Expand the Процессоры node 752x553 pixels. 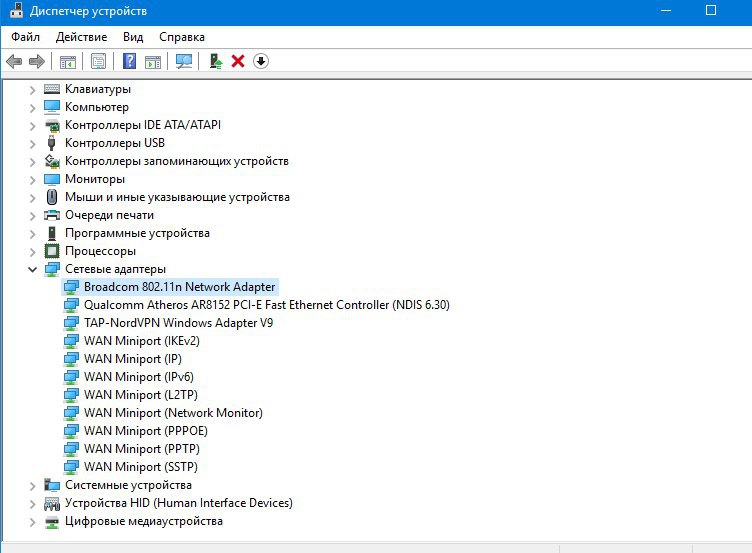click(x=32, y=251)
